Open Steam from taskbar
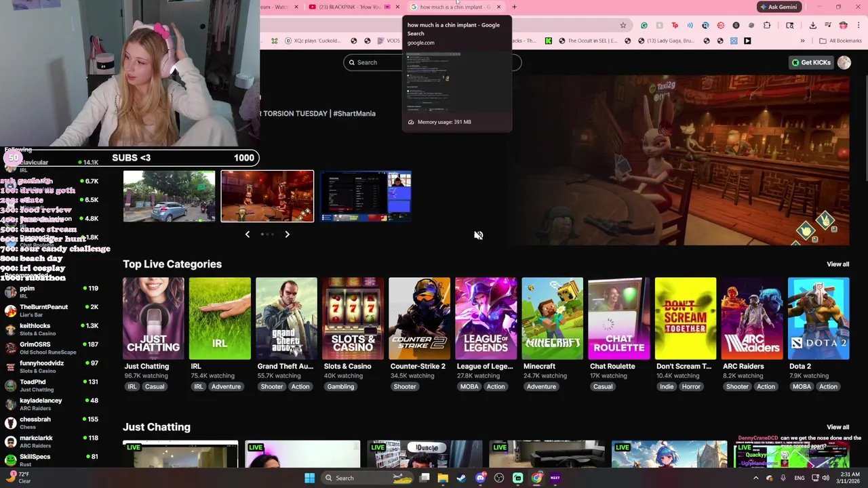Viewport: 868px width, 488px height. pos(462,478)
